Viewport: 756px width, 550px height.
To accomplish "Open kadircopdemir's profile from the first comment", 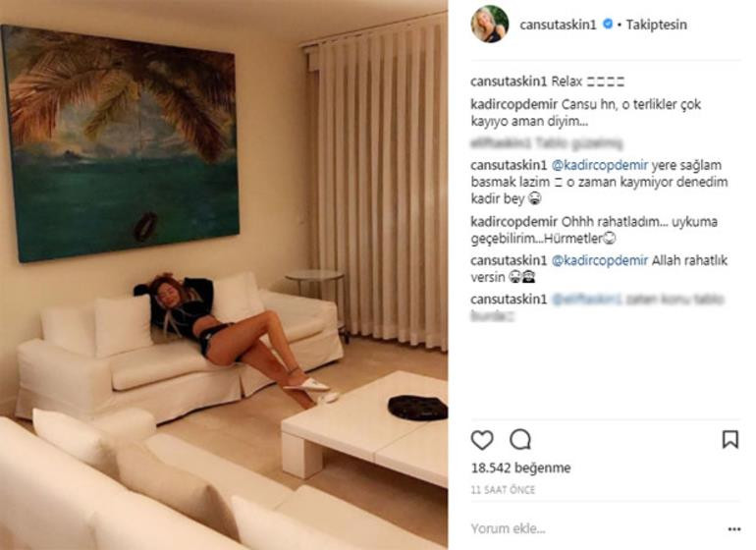I will [513, 104].
